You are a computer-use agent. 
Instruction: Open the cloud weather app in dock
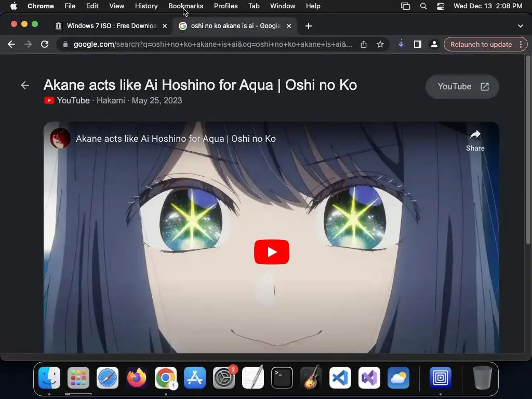(398, 377)
